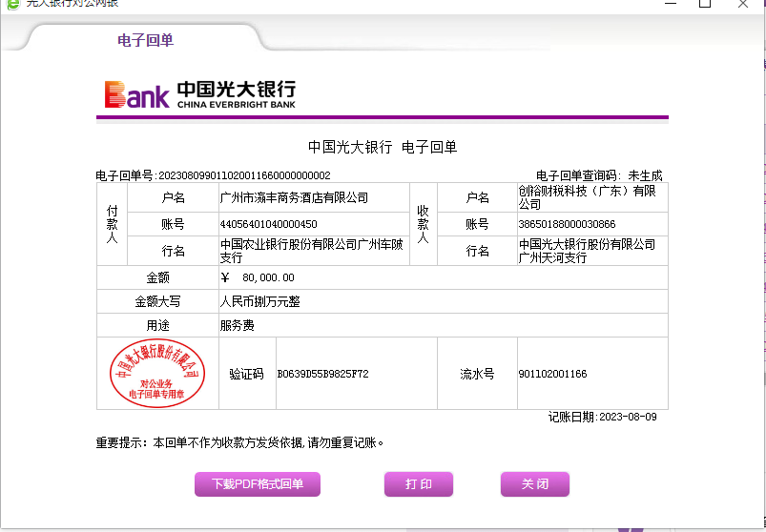Click payee bank 中国光大银行股份有限公司广州天河支行
Viewport: 766px width, 532px height.
click(587, 251)
